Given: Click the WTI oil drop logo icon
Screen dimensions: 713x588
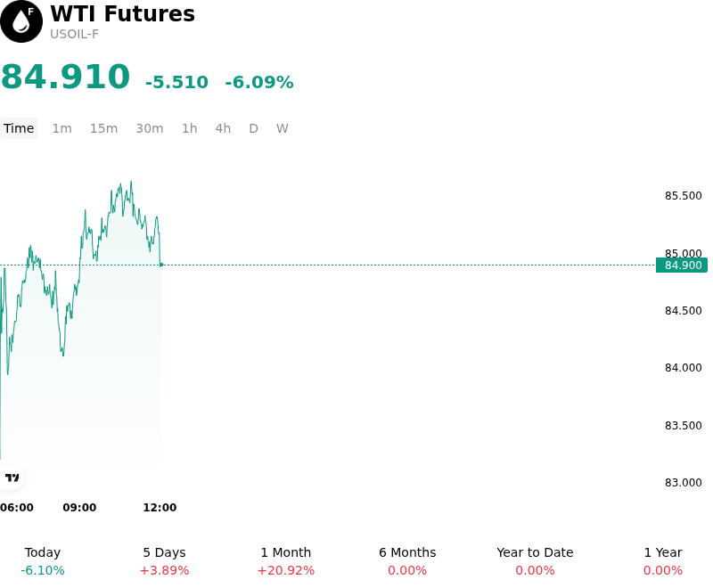Looking at the screenshot, I should pos(21,21).
